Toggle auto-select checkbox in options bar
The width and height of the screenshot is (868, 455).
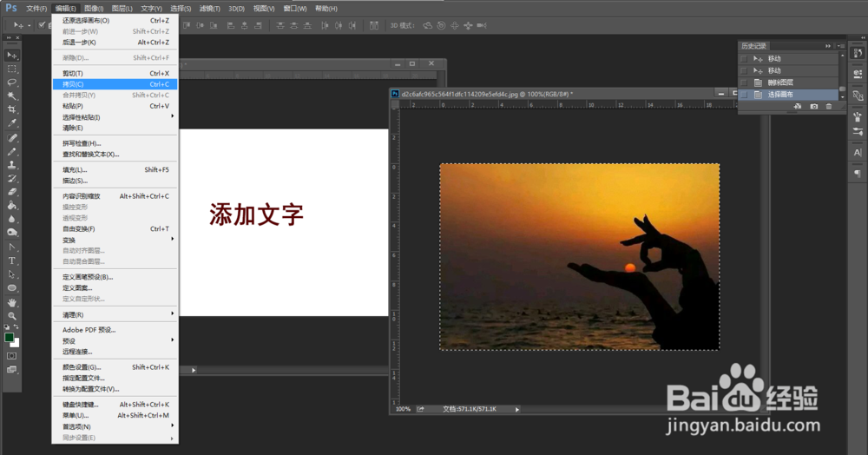(x=42, y=25)
